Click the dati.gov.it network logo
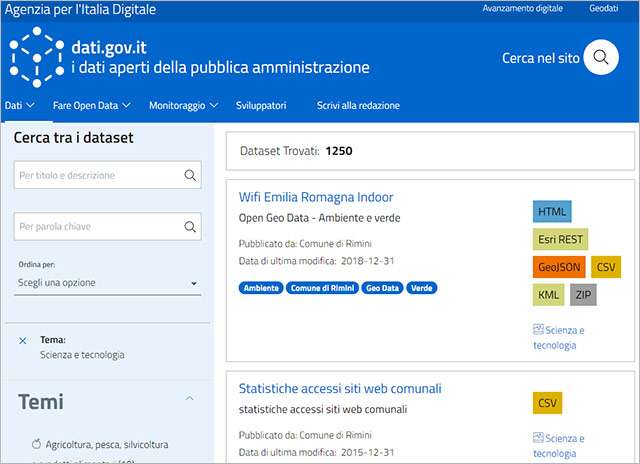The width and height of the screenshot is (640, 464). [x=37, y=57]
